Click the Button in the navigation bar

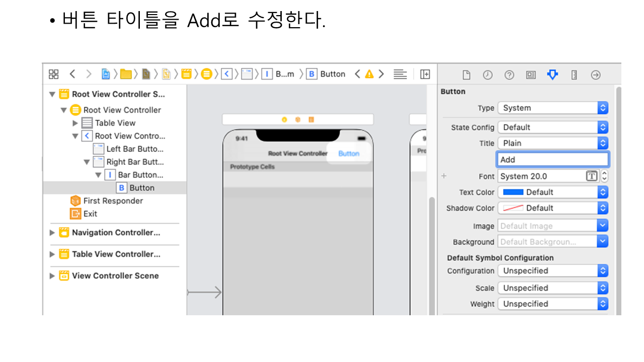click(x=349, y=154)
